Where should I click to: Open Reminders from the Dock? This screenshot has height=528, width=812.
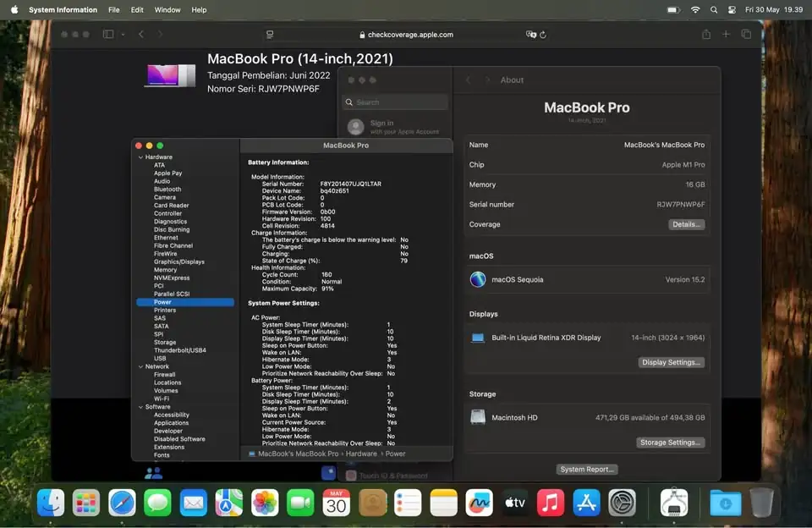(408, 503)
